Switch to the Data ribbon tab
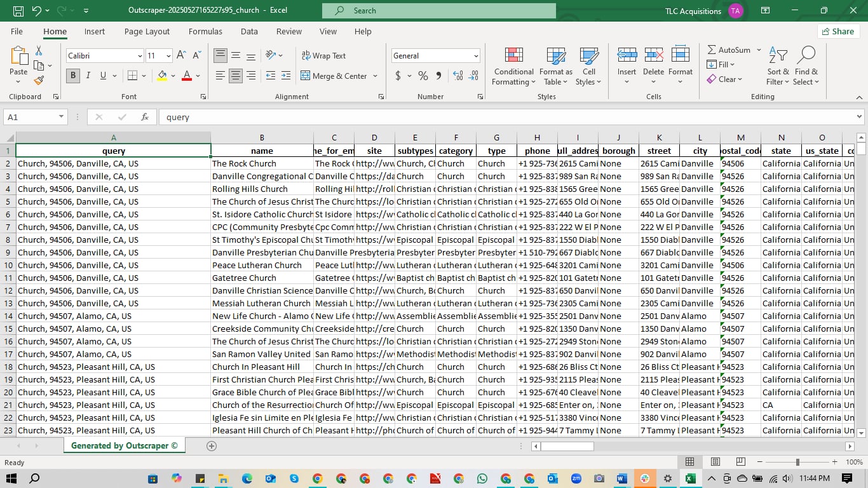 249,31
